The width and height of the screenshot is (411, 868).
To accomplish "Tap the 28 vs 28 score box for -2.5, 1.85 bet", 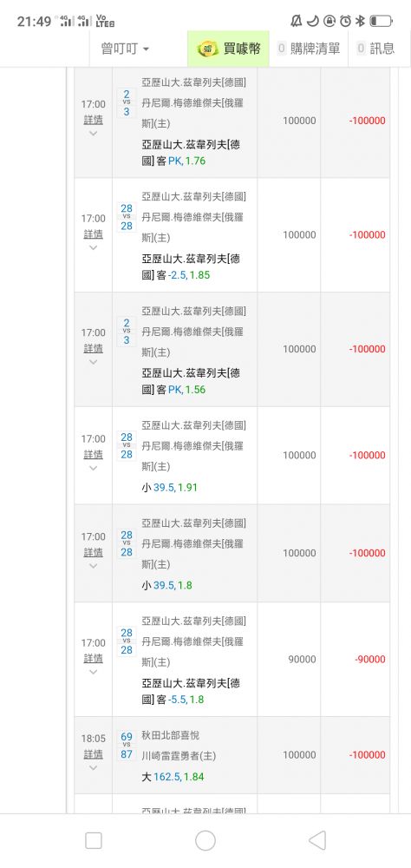I will pos(126,217).
